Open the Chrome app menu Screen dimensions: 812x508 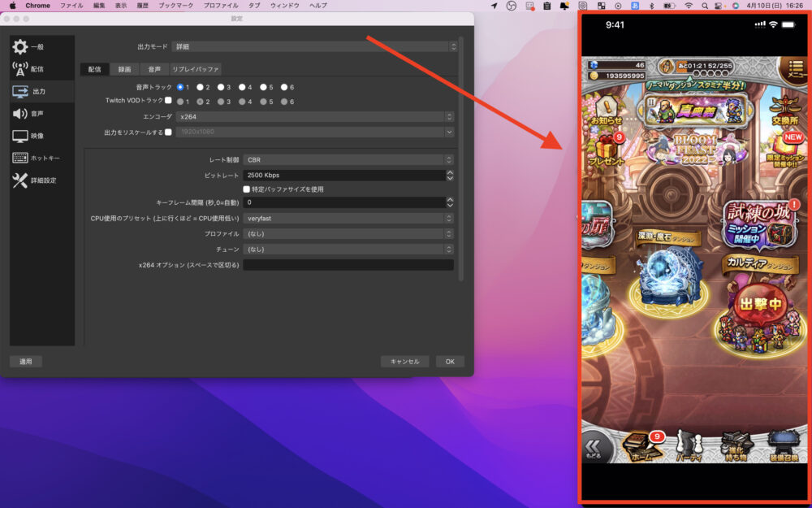coord(38,6)
